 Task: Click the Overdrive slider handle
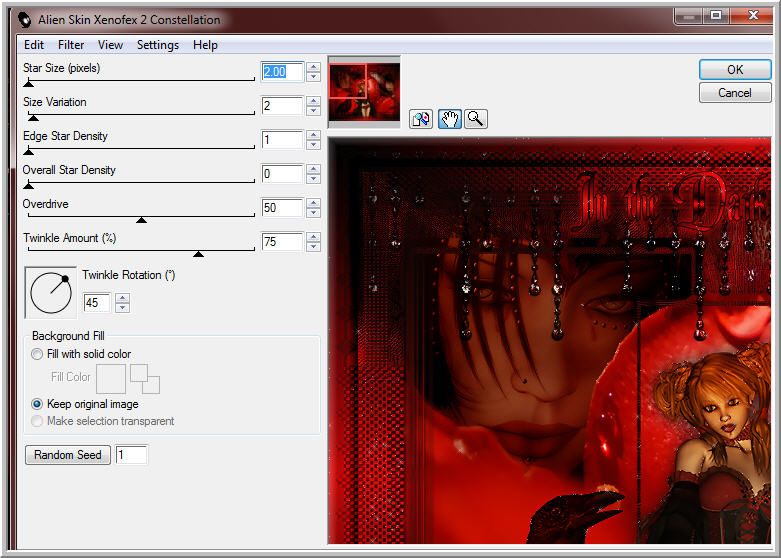(141, 220)
